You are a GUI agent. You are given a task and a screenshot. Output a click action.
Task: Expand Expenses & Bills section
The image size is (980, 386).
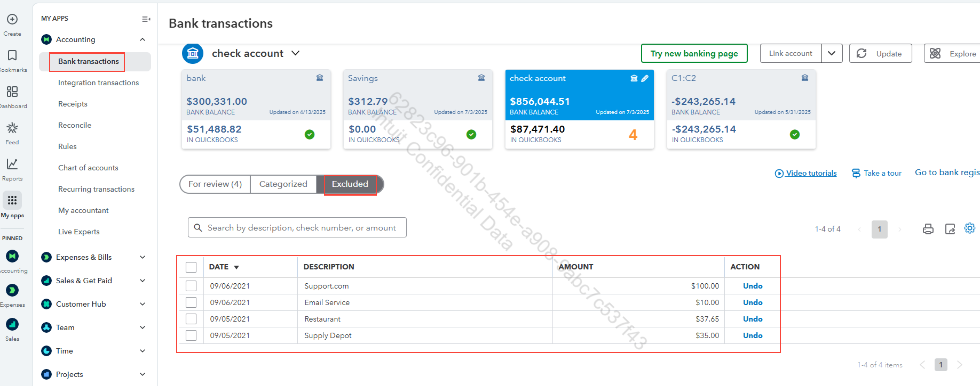click(x=143, y=257)
